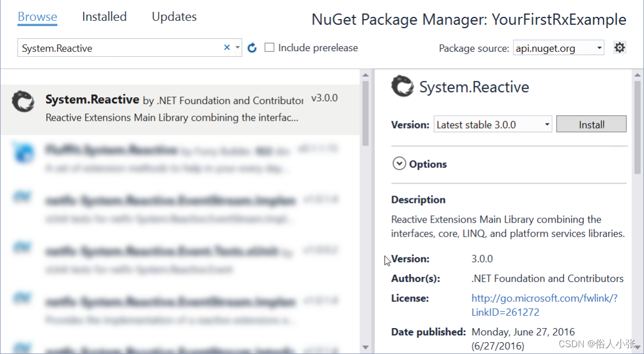Open the License link go.microsoft.com/fwlink
Image resolution: width=644 pixels, height=354 pixels.
coord(545,305)
